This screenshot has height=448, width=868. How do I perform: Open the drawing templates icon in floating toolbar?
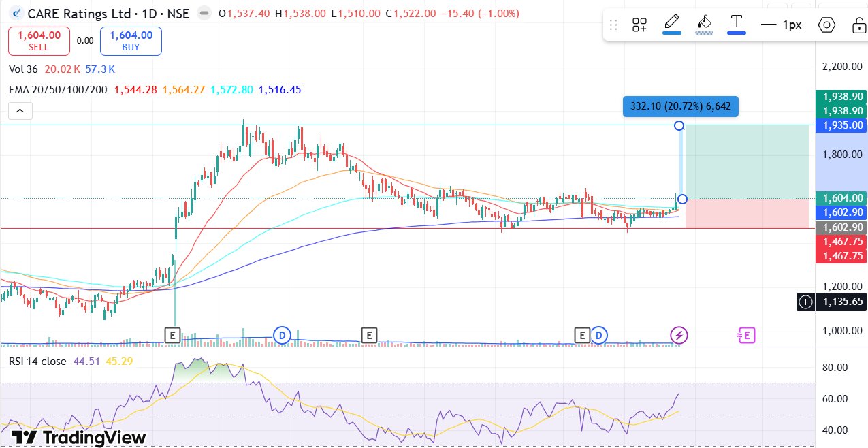click(639, 25)
